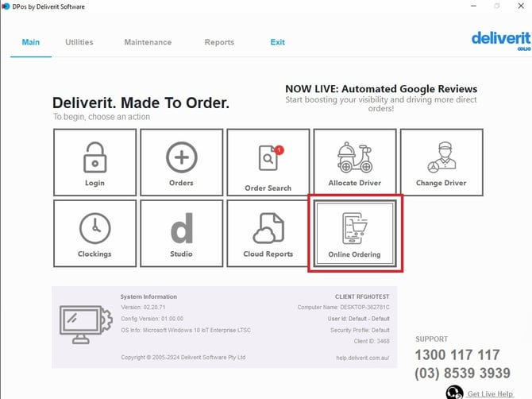Open help.deliverit.com.au link

point(363,358)
